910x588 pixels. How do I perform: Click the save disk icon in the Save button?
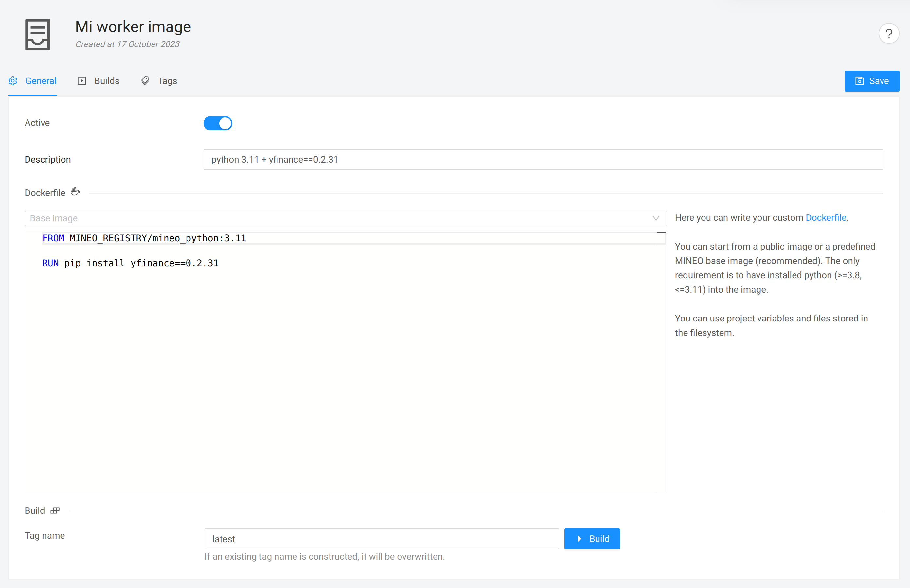coord(859,80)
